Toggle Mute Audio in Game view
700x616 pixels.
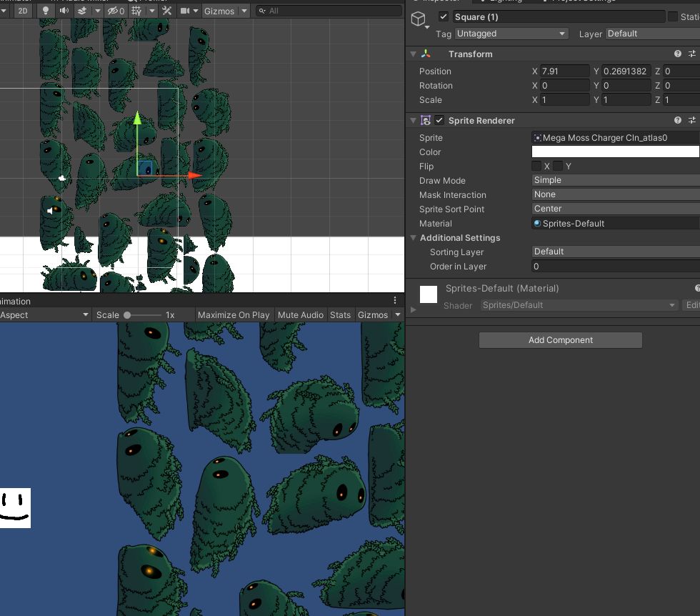tap(301, 315)
